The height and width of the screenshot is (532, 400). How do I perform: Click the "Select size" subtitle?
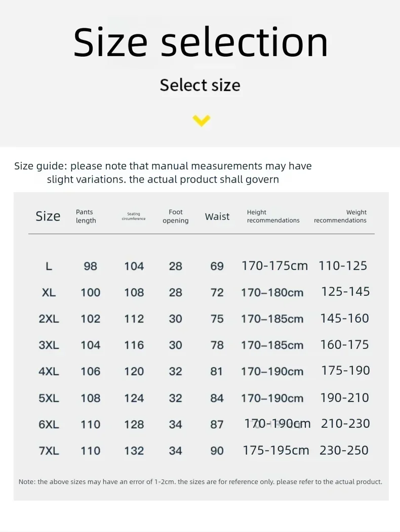(200, 85)
